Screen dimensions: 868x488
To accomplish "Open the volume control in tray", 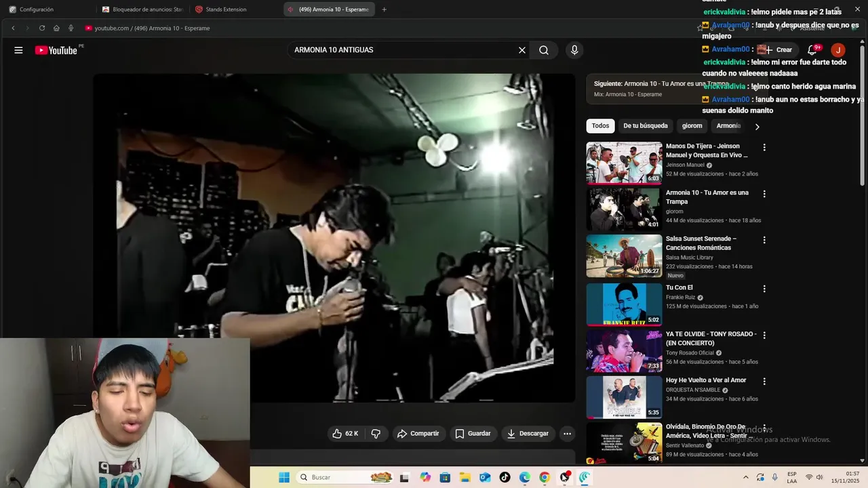I will [819, 477].
